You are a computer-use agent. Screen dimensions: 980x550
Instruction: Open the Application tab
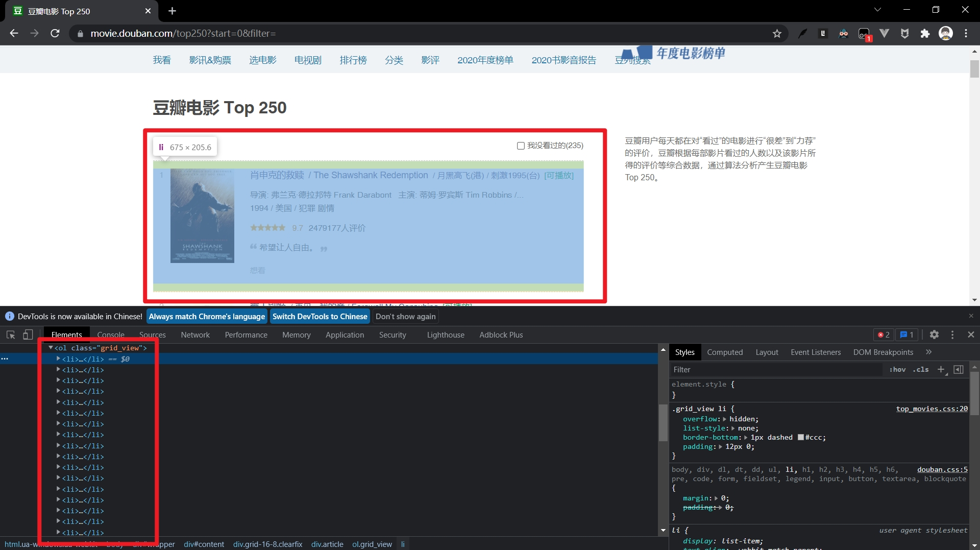(x=345, y=334)
